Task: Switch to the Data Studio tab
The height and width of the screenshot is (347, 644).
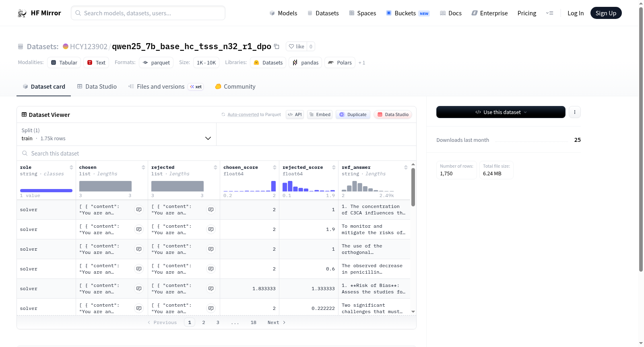Action: [97, 87]
